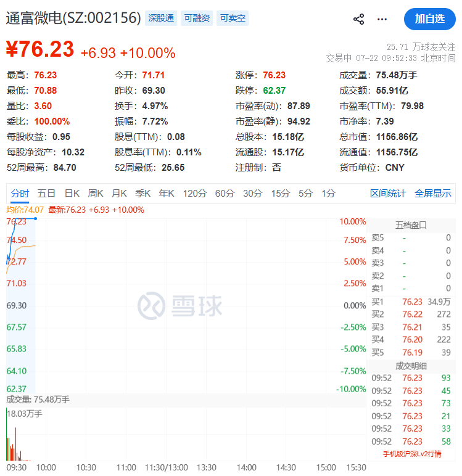The height and width of the screenshot is (476, 462).
Task: Switch to the 日K chart tab
Action: pyautogui.click(x=72, y=194)
